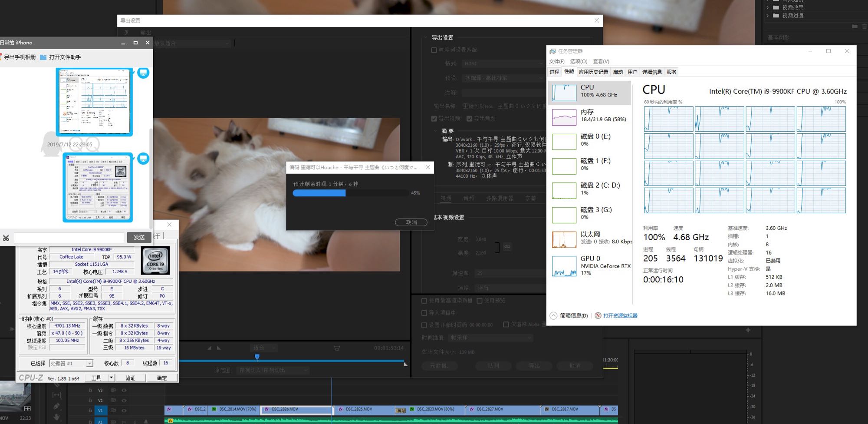The height and width of the screenshot is (424, 868).
Task: Click the 导出手机相册 icon in iPhone chat window
Action: click(x=1, y=57)
